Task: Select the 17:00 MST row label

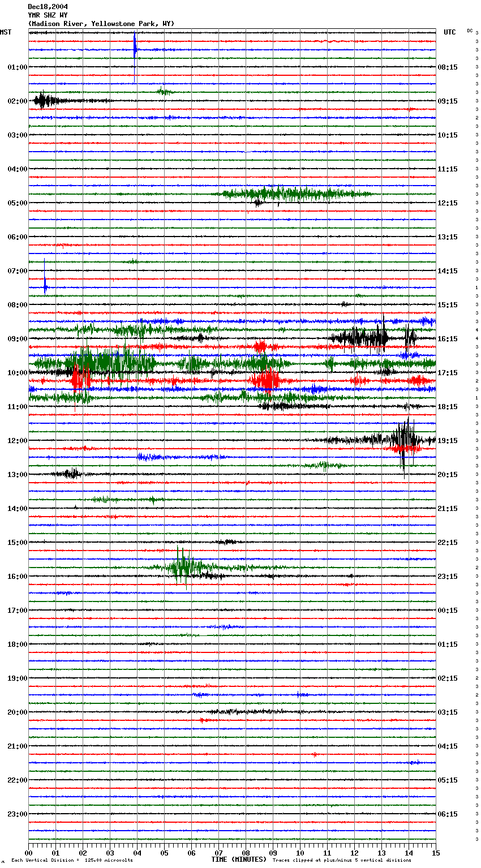Action: click(x=18, y=611)
